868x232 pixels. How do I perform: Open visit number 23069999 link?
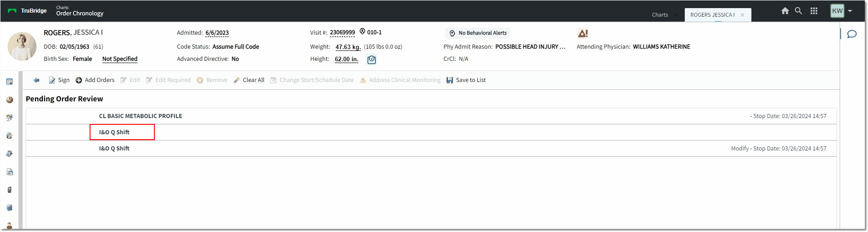pos(342,32)
